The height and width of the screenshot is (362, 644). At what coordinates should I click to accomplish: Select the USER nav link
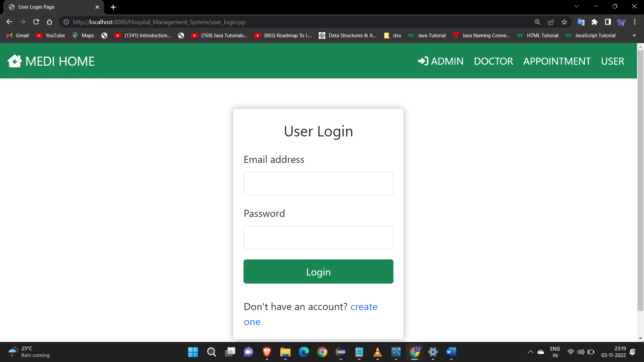(x=612, y=61)
